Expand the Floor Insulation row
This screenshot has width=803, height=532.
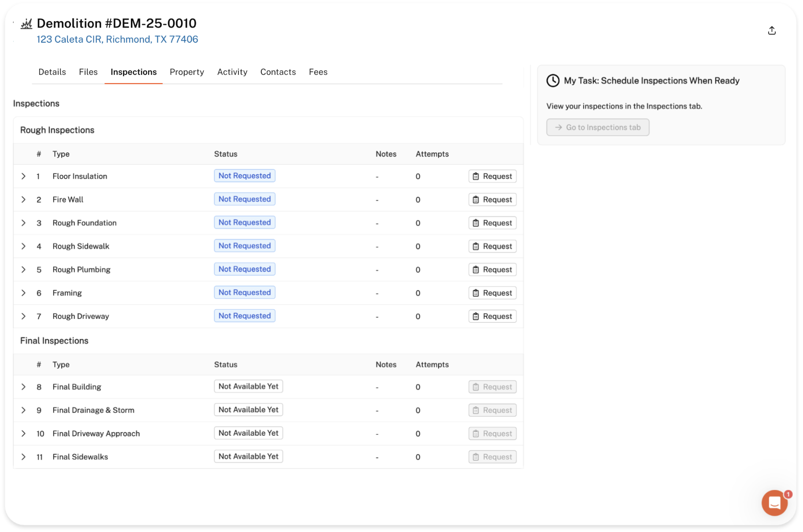click(x=23, y=176)
